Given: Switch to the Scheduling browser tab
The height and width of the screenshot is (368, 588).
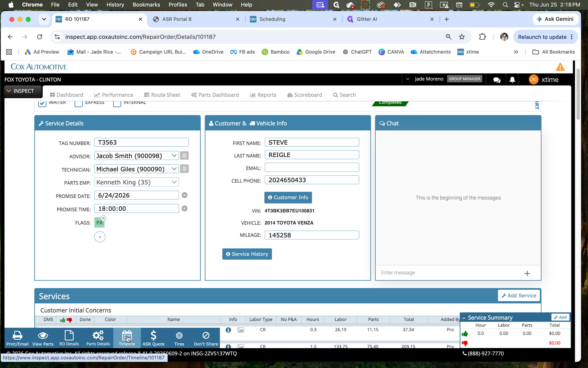Looking at the screenshot, I should [x=294, y=19].
